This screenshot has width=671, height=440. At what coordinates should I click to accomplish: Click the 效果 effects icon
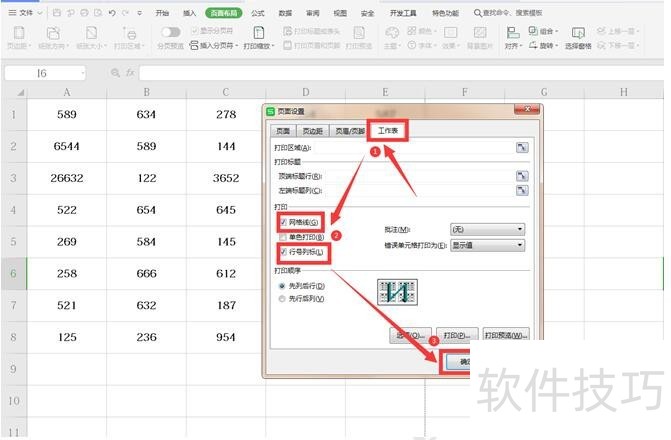coord(450,33)
